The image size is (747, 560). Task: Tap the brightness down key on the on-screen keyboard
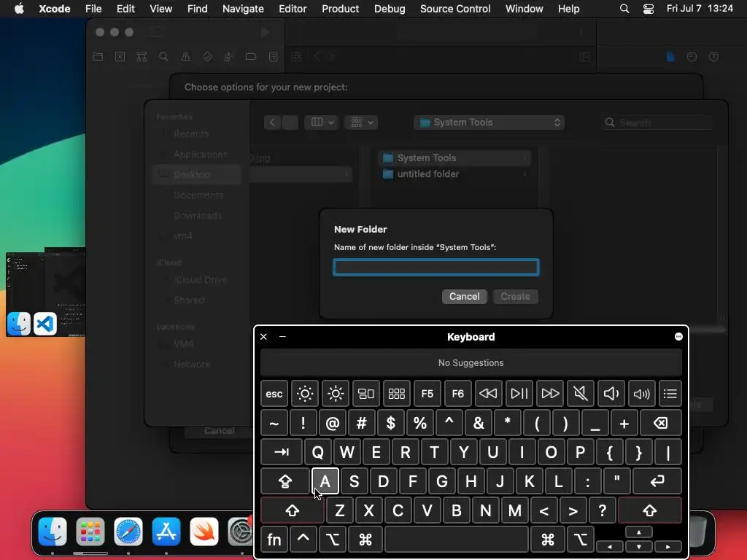[x=305, y=394]
